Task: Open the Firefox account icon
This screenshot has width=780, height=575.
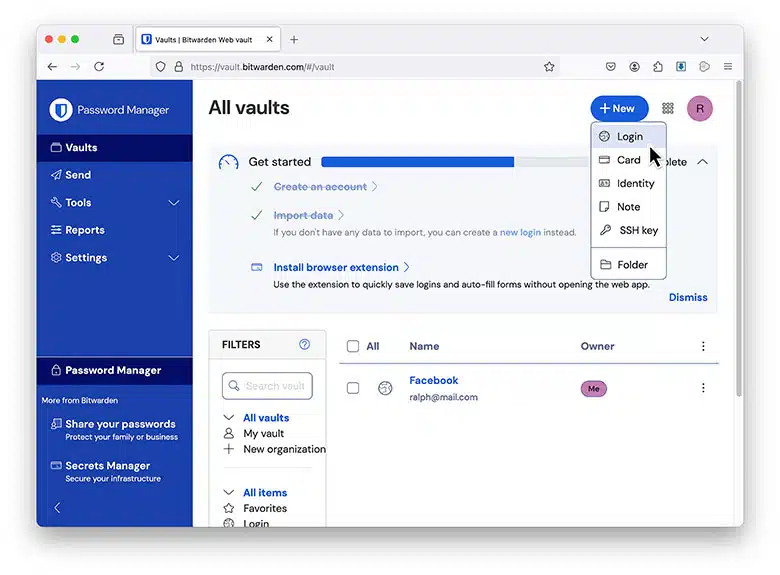Action: click(x=634, y=67)
